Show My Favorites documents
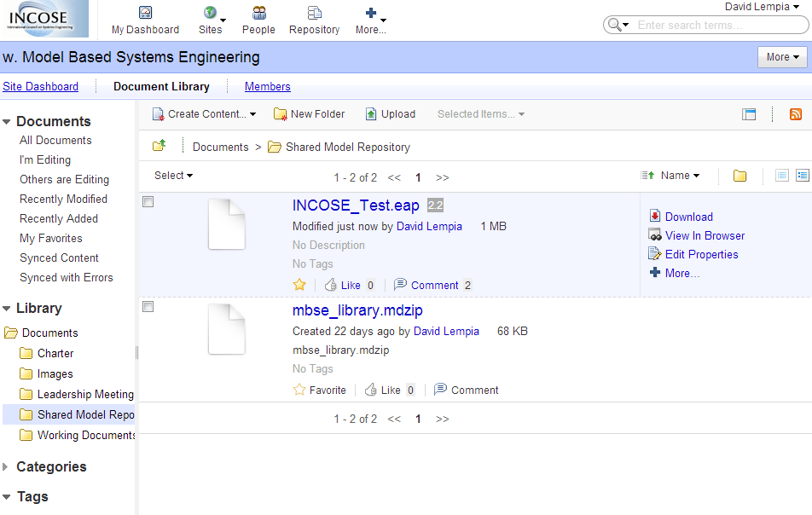 [51, 239]
